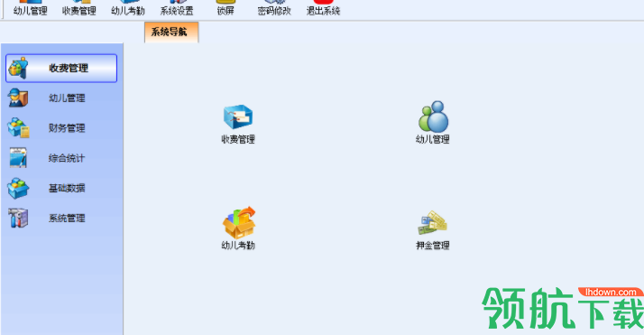The height and width of the screenshot is (335, 644).
Task: Select 系统管理 text in the sidebar
Action: (67, 219)
